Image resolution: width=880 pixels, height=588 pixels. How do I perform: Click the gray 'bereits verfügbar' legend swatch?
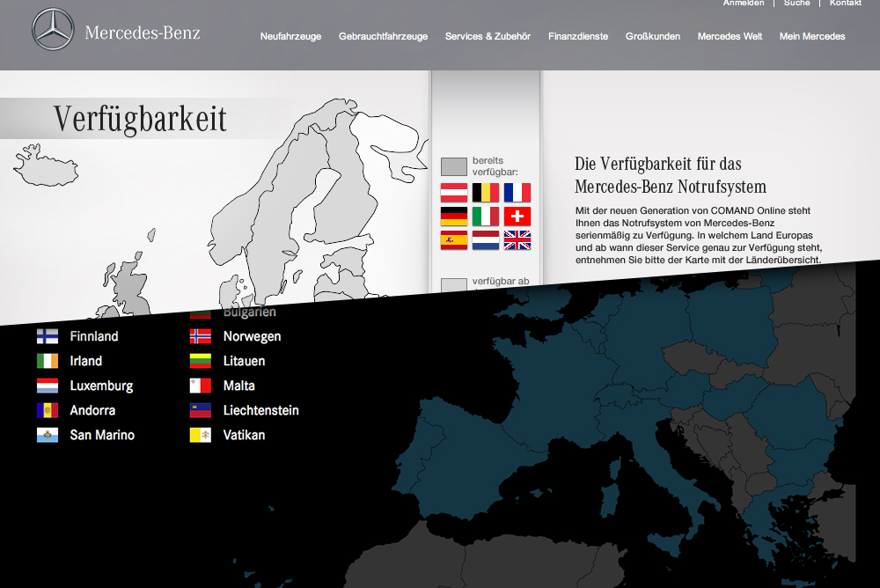[454, 166]
